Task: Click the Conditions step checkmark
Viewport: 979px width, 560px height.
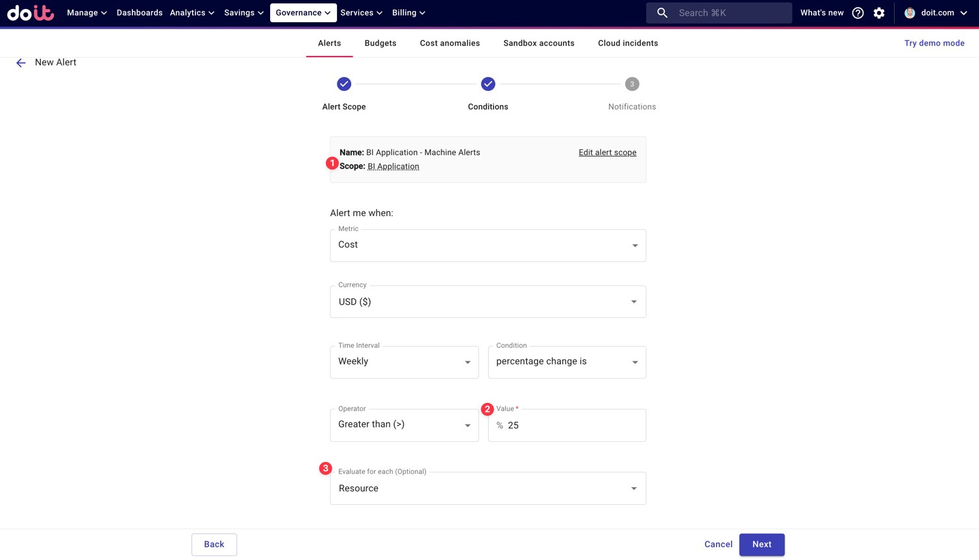Action: [488, 84]
